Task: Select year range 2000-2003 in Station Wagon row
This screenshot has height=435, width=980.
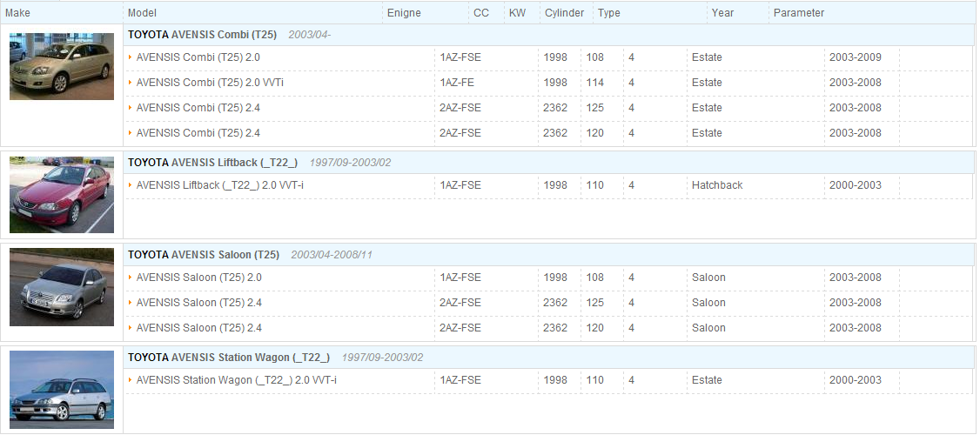Action: click(855, 380)
